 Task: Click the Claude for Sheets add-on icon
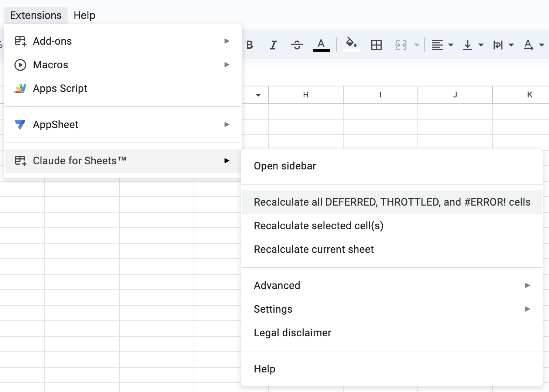point(20,161)
